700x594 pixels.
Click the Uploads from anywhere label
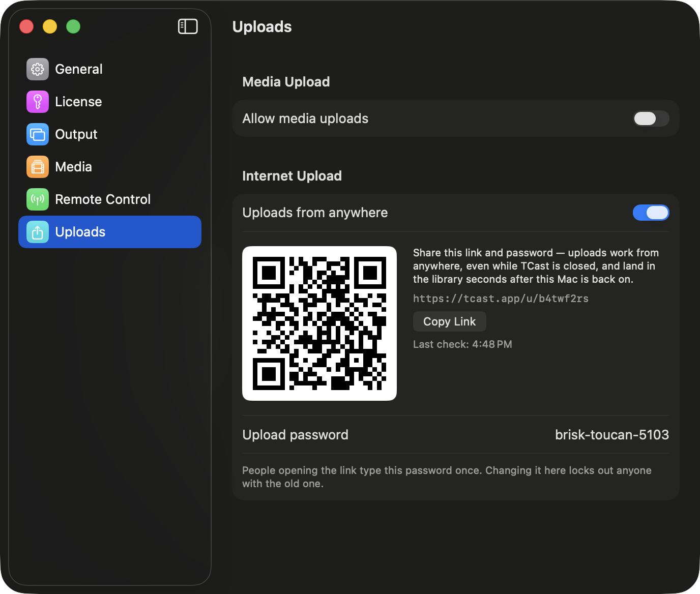click(x=315, y=213)
